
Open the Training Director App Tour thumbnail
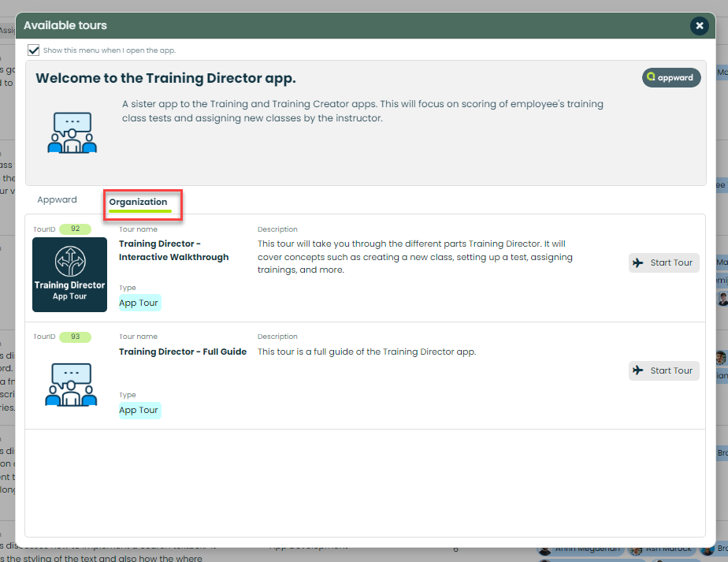click(x=69, y=274)
